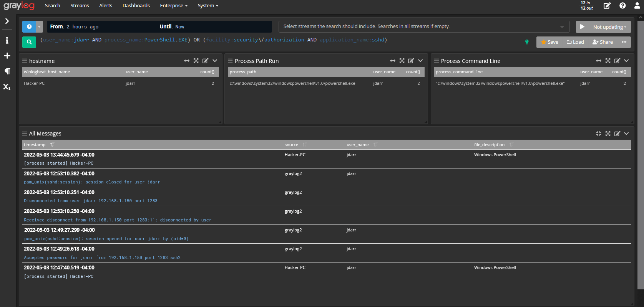Stretch the Process Command Line widget width
This screenshot has height=307, width=644.
[x=599, y=61]
